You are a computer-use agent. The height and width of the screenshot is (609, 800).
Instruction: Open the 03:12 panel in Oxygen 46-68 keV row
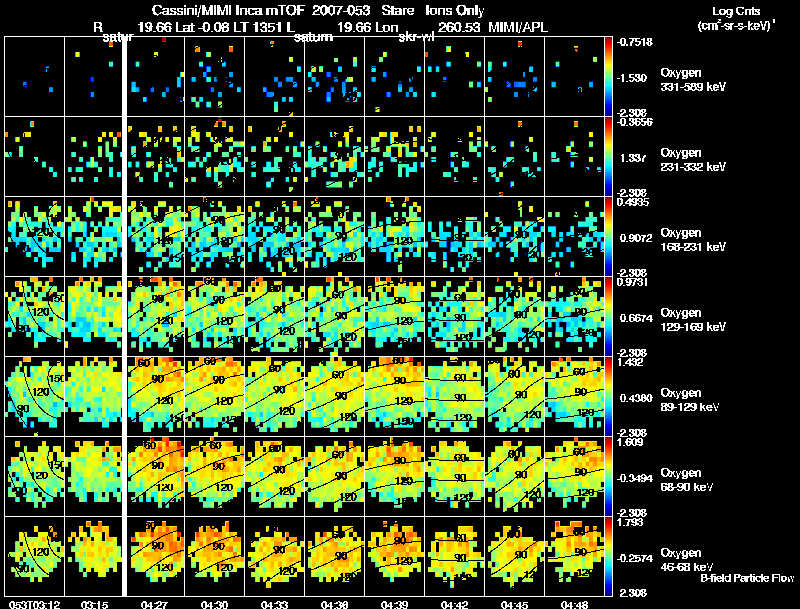[34, 557]
